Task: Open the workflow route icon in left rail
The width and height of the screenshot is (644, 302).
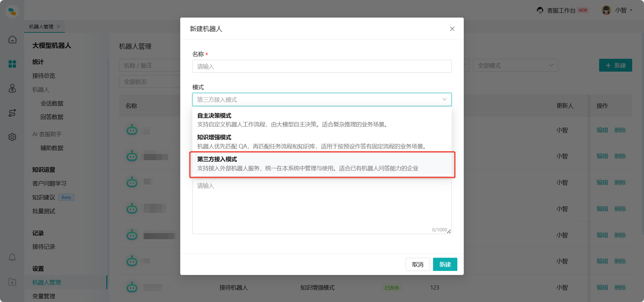Action: [x=12, y=113]
